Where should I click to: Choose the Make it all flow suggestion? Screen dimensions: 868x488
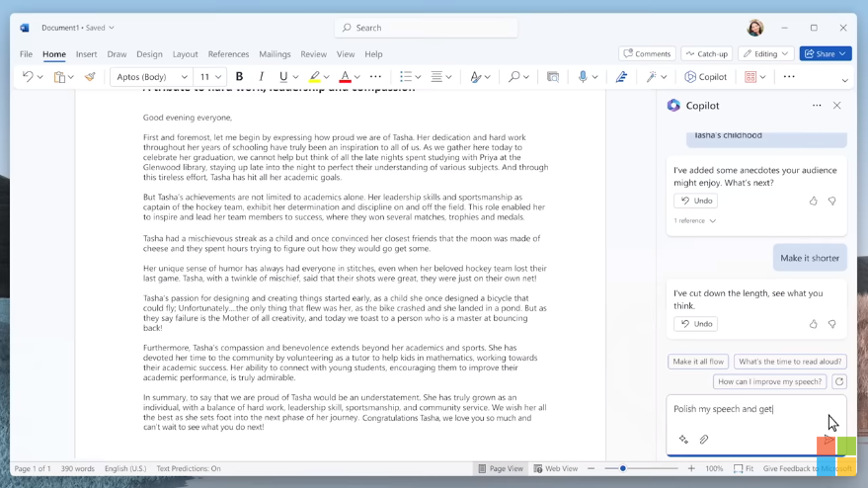pyautogui.click(x=698, y=362)
